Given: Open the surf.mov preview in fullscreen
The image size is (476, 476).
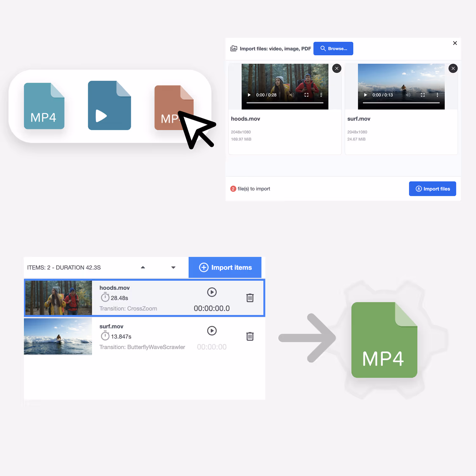Looking at the screenshot, I should 423,95.
